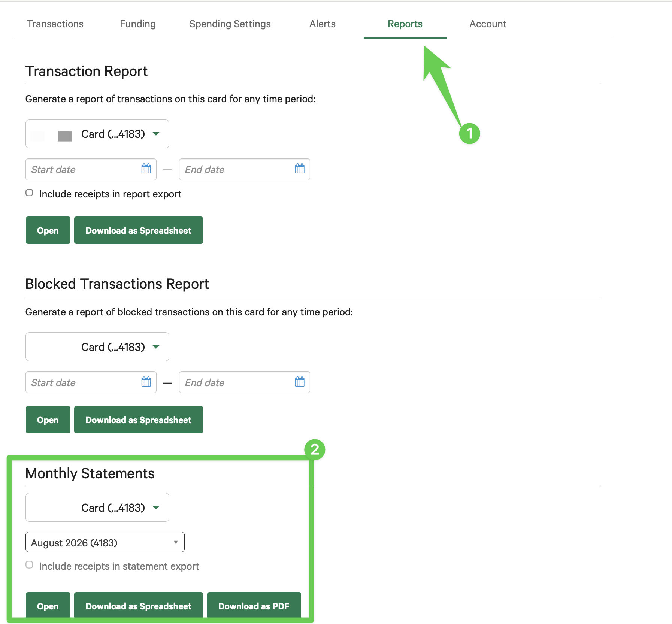This screenshot has width=672, height=624.
Task: Open calendar for Blocked Transactions end date
Action: (x=300, y=382)
